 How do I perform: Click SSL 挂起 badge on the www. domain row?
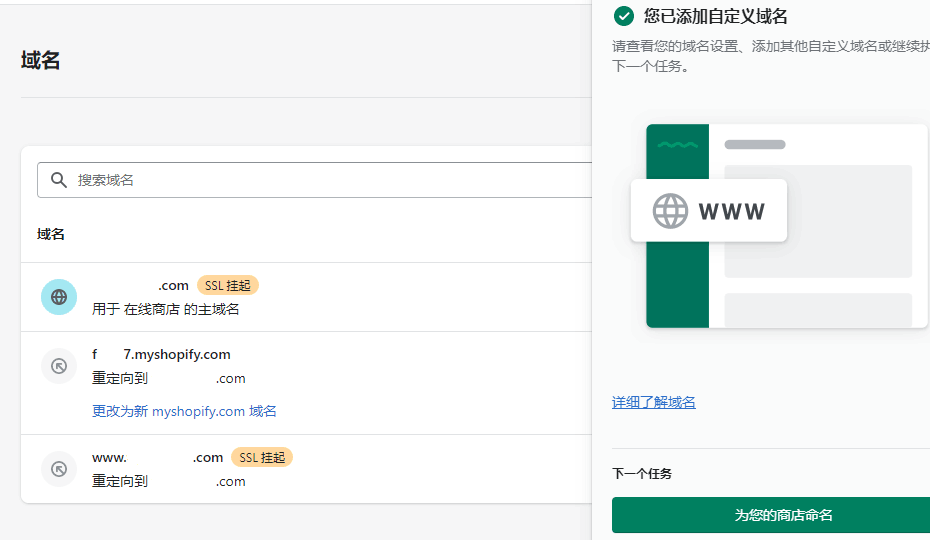(262, 458)
